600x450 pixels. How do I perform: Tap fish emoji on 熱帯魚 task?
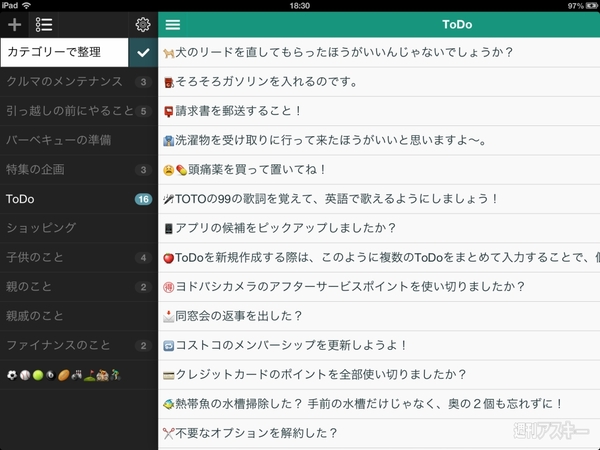(x=168, y=404)
